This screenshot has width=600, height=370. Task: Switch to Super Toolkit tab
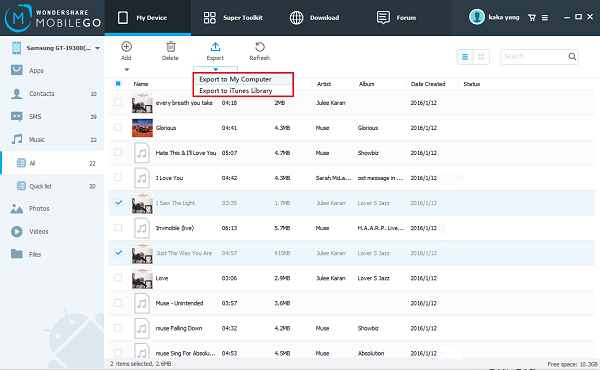pyautogui.click(x=234, y=18)
